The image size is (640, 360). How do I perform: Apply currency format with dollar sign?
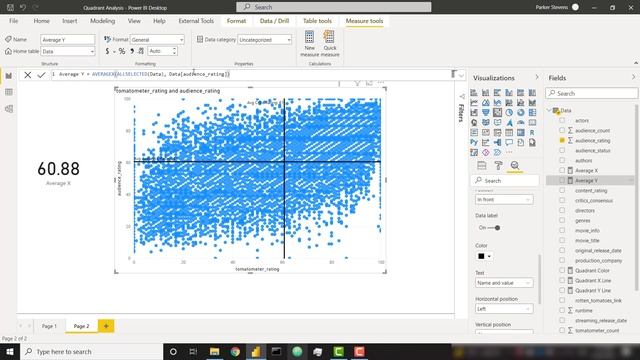coord(107,51)
